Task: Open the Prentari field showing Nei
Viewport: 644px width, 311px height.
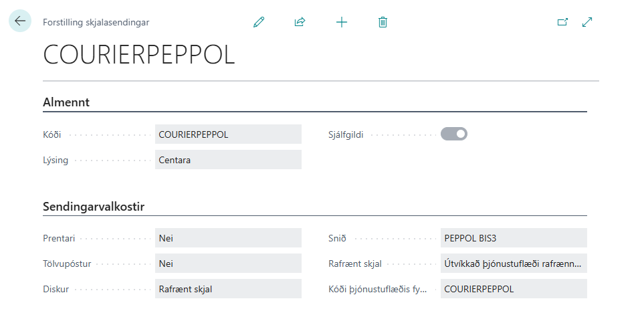Action: coord(228,238)
